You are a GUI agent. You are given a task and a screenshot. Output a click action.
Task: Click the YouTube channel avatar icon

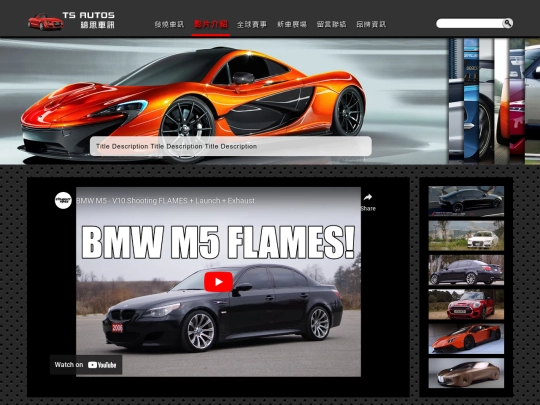pos(63,200)
